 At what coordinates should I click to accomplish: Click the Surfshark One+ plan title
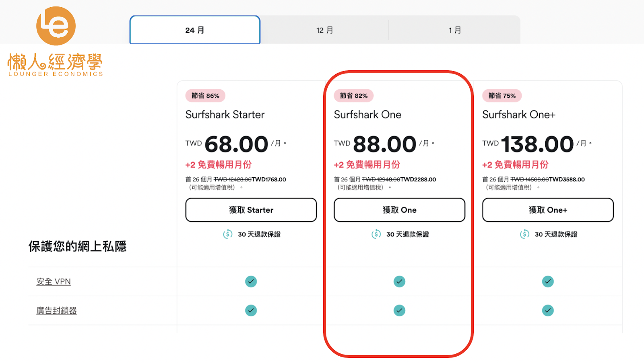(519, 115)
